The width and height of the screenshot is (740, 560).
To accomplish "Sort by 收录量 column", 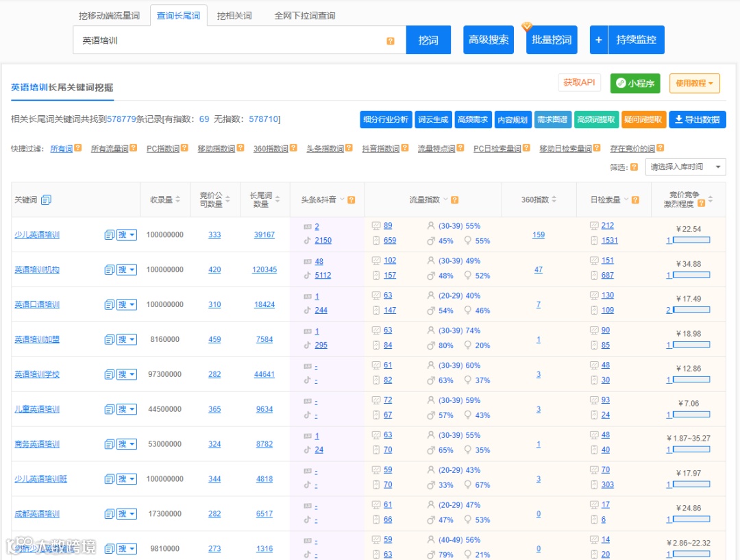I will click(178, 199).
